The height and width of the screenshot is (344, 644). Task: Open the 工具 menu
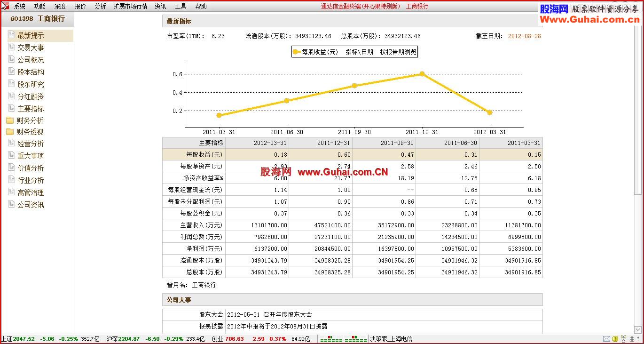pos(181,6)
